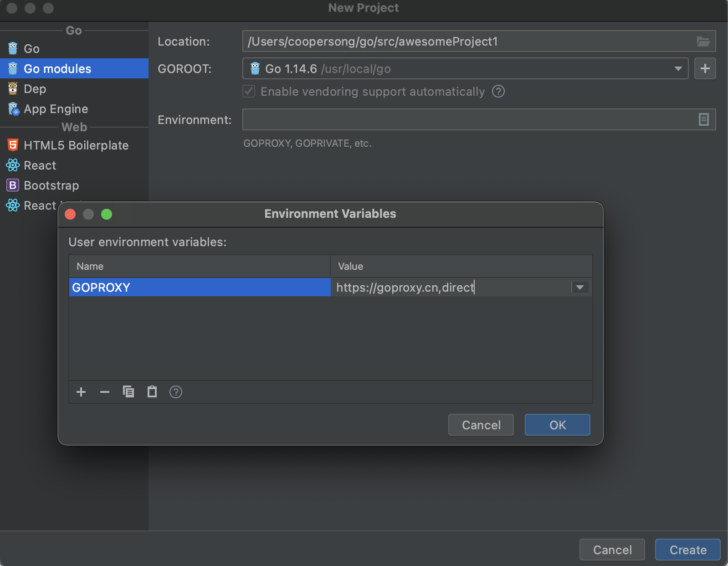Toggle Enable vendoring support automatically checkbox
The height and width of the screenshot is (566, 728).
click(x=249, y=91)
